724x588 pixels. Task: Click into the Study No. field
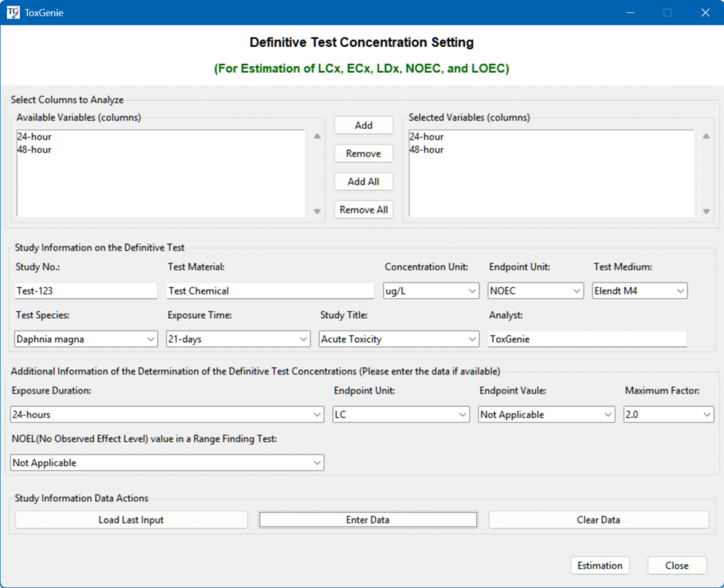click(86, 291)
